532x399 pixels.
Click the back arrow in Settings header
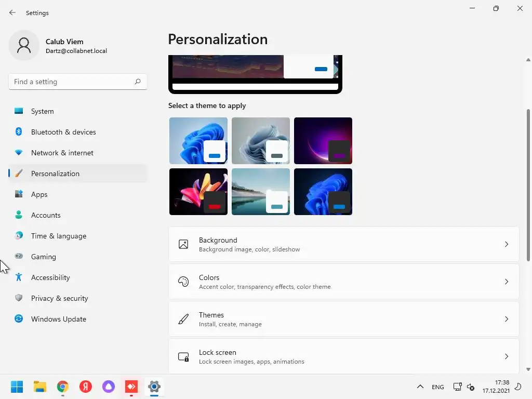(x=12, y=12)
